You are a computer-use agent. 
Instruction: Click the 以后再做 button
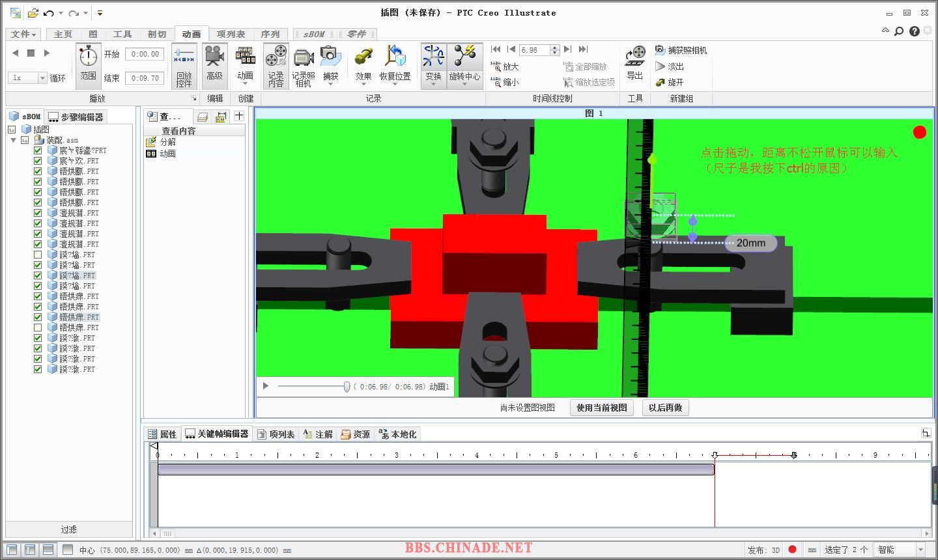(665, 408)
